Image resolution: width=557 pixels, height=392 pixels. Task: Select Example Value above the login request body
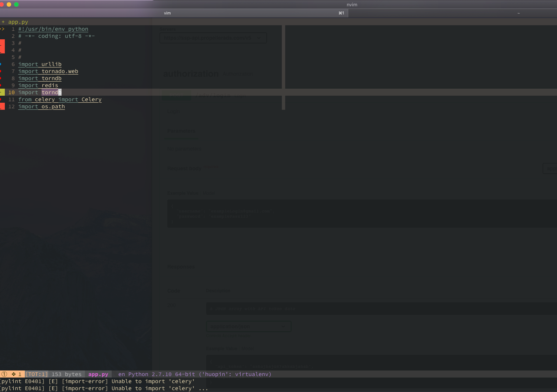(182, 193)
